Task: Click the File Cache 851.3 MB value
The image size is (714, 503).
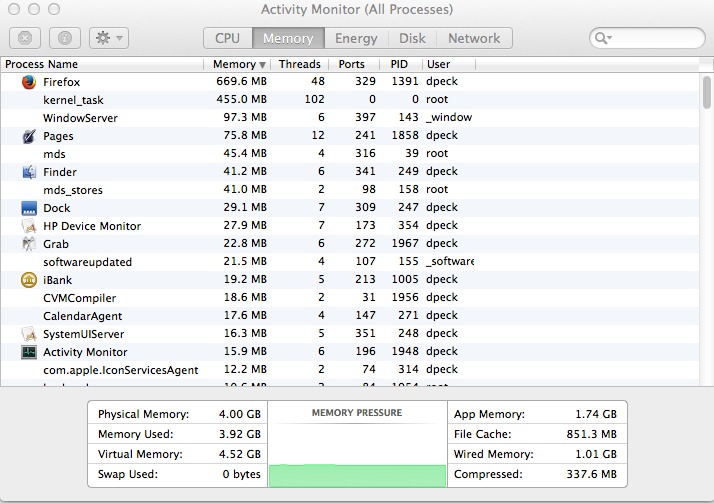Action: (x=592, y=434)
